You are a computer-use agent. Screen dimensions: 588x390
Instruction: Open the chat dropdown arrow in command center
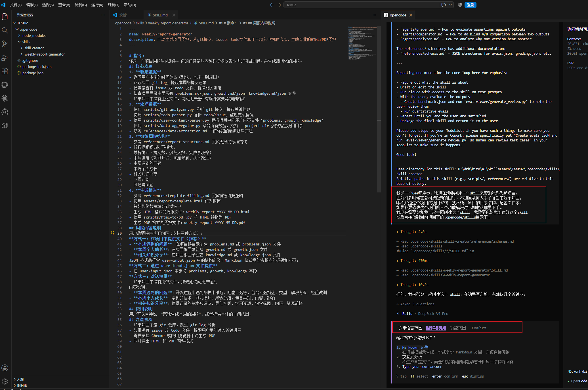(x=450, y=5)
